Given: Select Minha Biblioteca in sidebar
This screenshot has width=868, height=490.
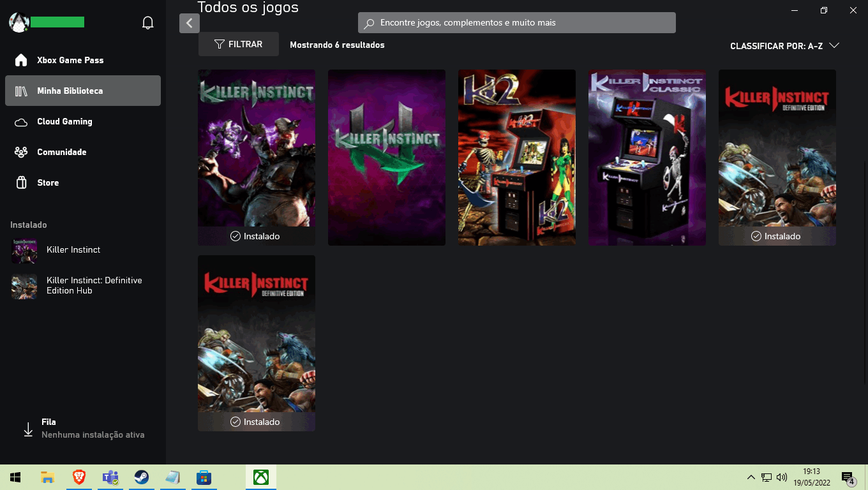Looking at the screenshot, I should click(x=83, y=91).
